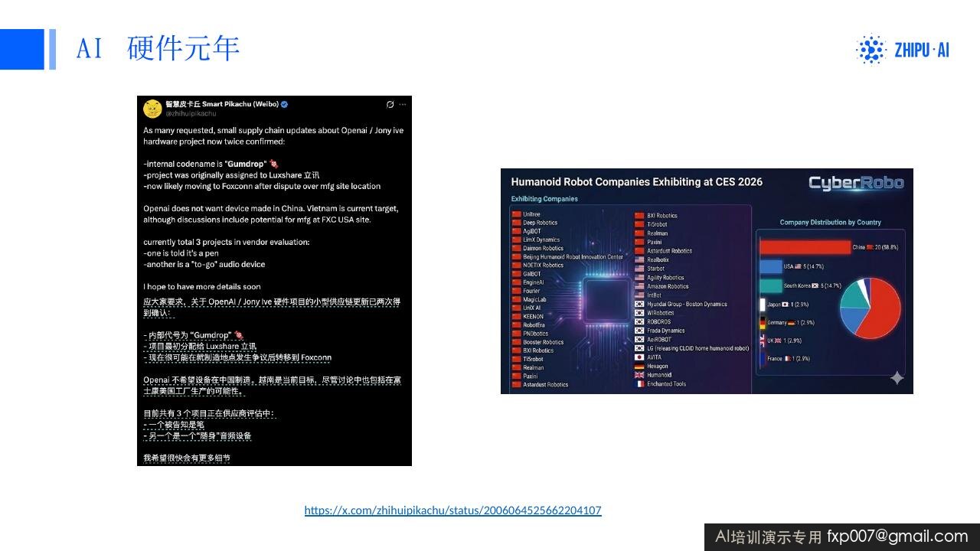Click the Korean flag beside ROBOROS
The image size is (980, 551).
tap(639, 322)
